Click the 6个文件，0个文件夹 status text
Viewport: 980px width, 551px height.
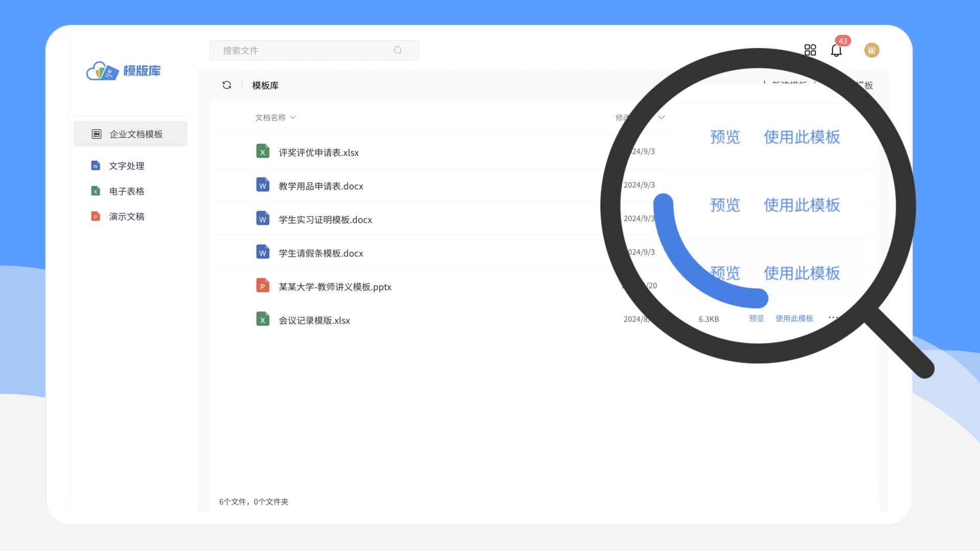(254, 502)
